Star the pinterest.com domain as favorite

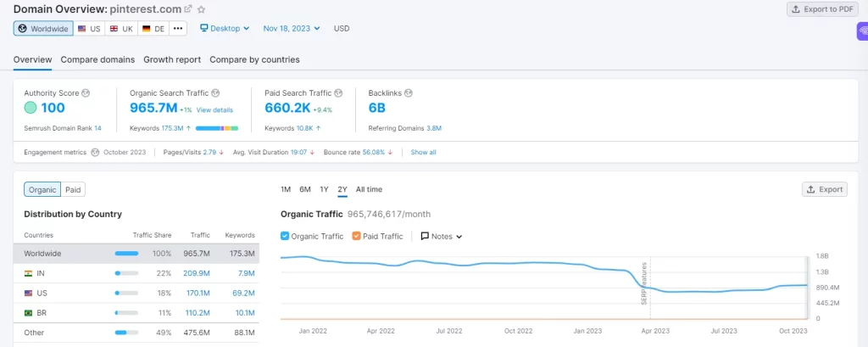click(x=202, y=8)
